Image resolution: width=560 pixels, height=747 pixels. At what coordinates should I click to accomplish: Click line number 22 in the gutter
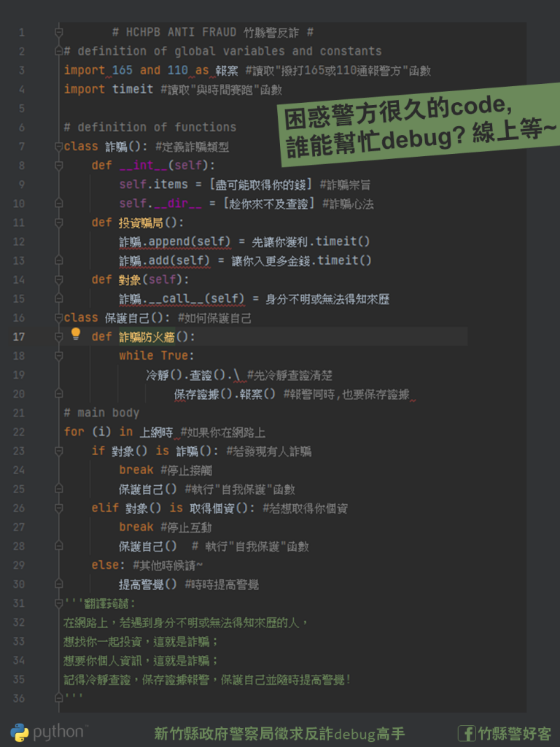pyautogui.click(x=18, y=431)
